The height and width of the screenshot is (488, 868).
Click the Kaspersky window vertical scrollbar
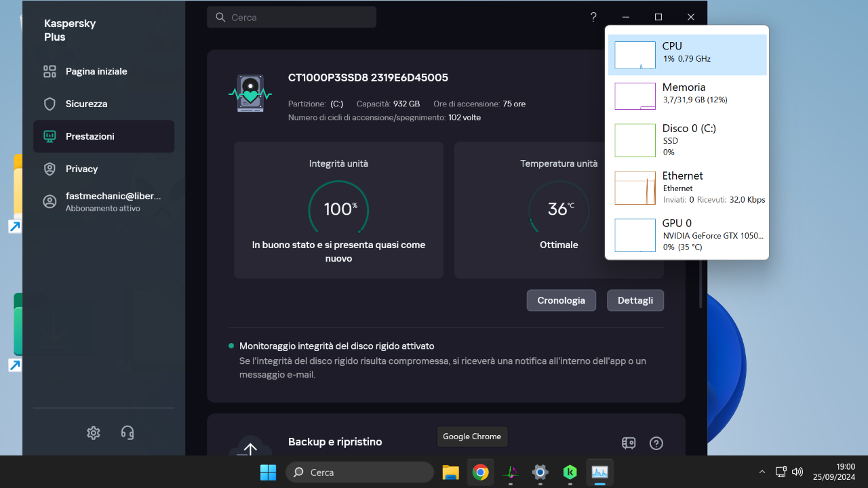[701, 283]
